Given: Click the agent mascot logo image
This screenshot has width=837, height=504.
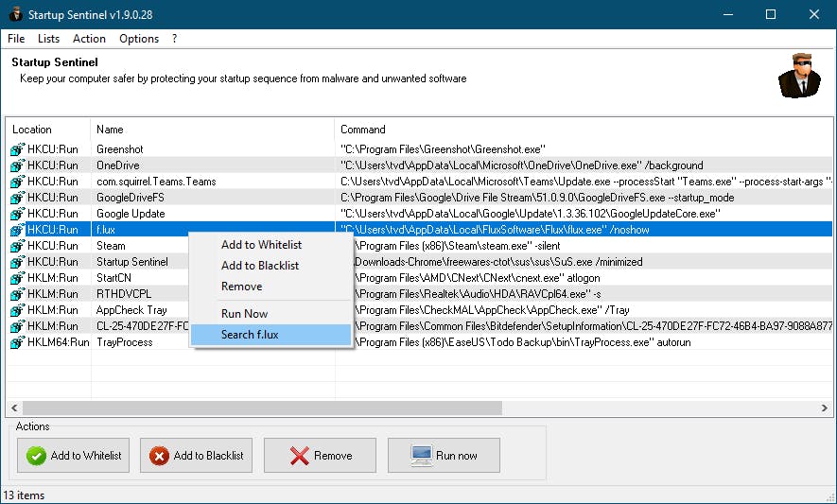Looking at the screenshot, I should 799,76.
